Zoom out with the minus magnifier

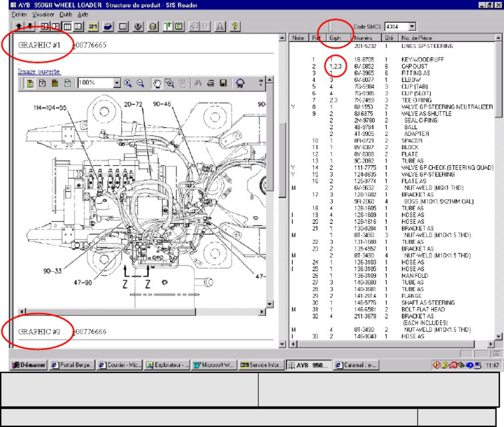(x=140, y=83)
